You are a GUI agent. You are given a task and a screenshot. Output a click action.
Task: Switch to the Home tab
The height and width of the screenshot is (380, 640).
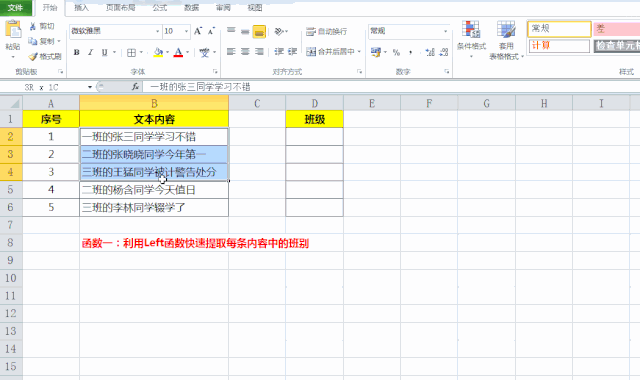(50, 7)
